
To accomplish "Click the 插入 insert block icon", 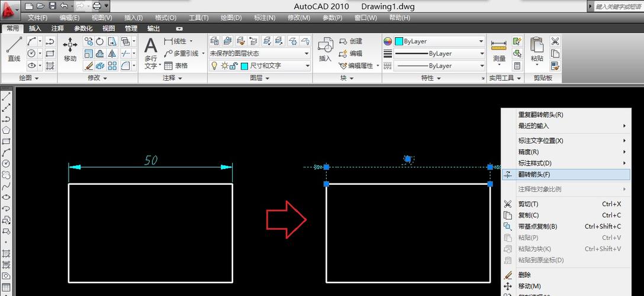I will 326,49.
